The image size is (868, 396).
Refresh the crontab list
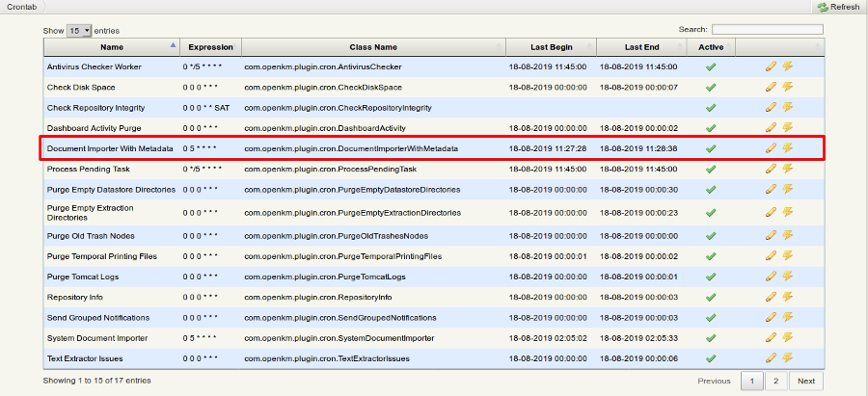pos(837,7)
